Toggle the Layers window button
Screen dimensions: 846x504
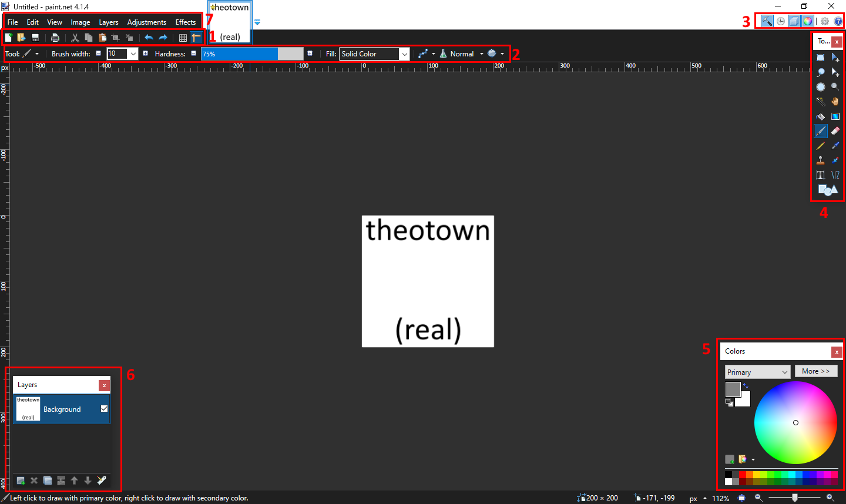point(794,21)
